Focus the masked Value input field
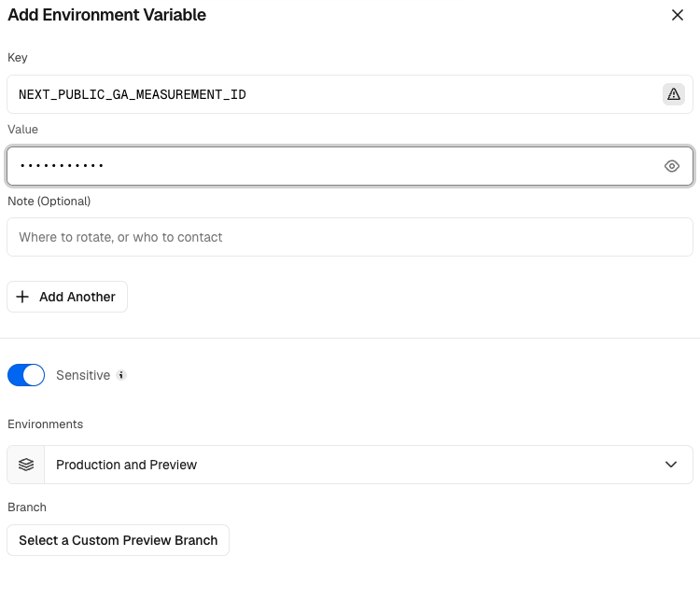This screenshot has height=612, width=700. click(x=350, y=166)
